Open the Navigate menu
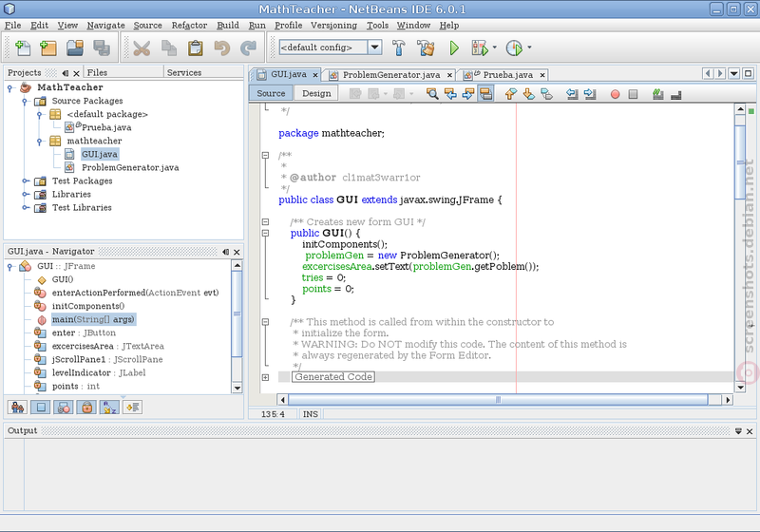Screen dimensions: 760x532 (x=105, y=26)
